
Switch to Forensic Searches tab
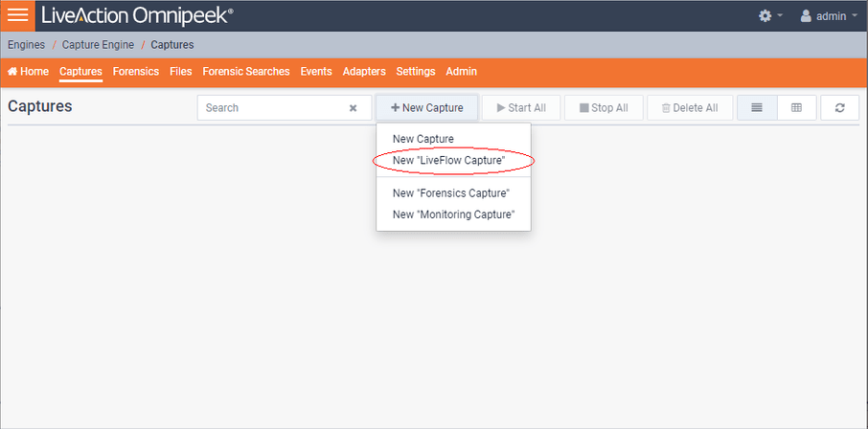coord(246,72)
